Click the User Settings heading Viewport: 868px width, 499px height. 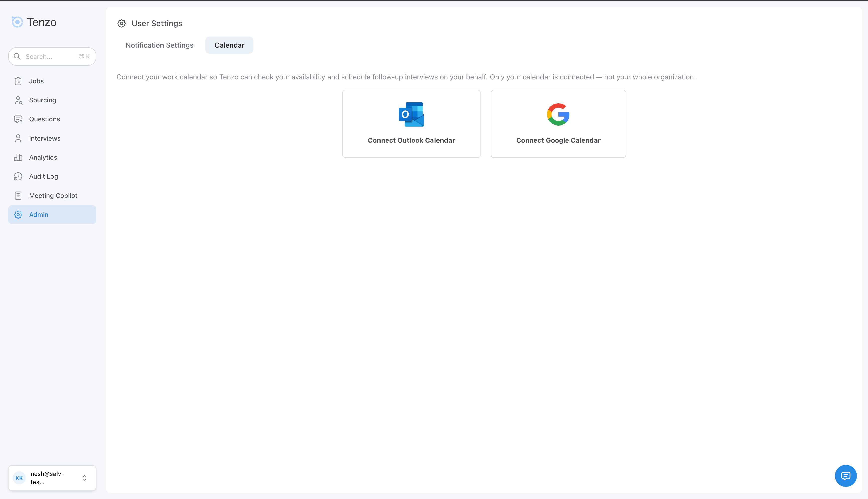(x=157, y=23)
